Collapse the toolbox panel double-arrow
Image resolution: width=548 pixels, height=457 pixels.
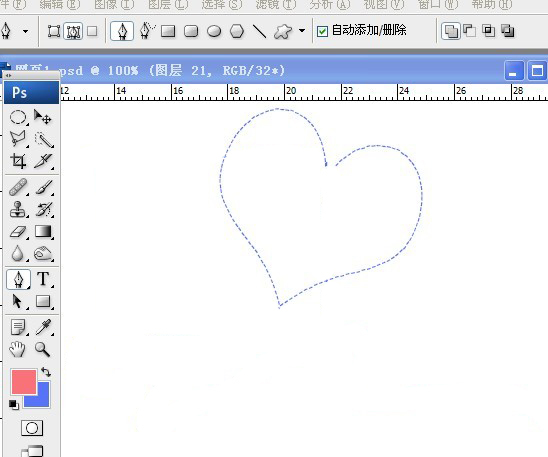click(x=8, y=75)
